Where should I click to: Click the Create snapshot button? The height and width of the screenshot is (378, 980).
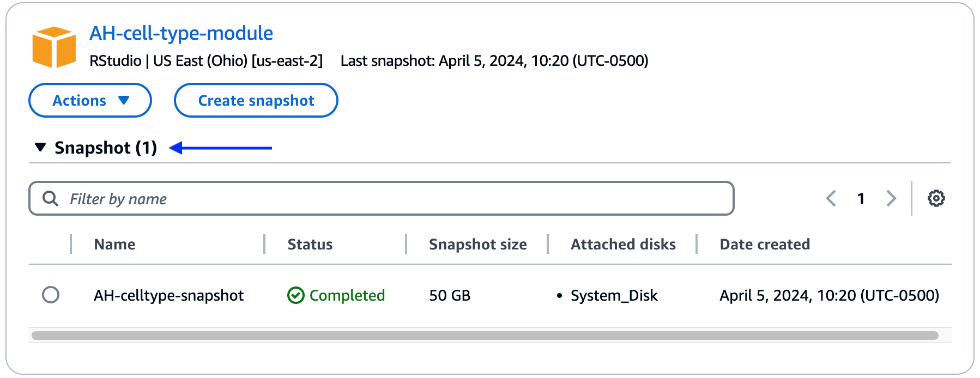tap(256, 100)
